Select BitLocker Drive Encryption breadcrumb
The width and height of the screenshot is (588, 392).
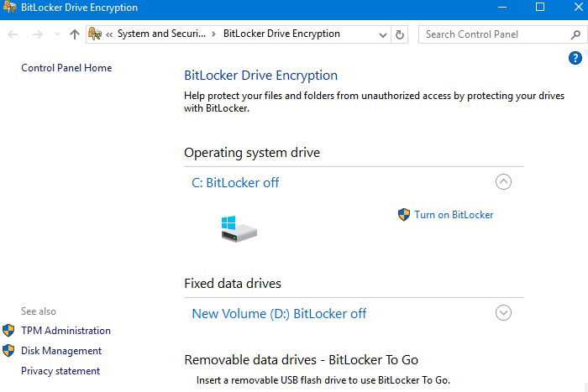click(281, 34)
